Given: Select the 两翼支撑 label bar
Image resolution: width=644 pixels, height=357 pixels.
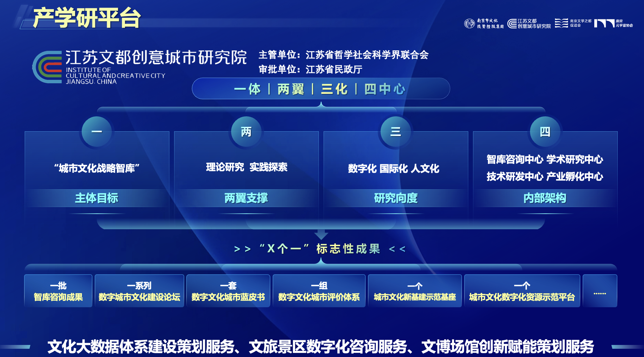Looking at the screenshot, I should point(246,198).
